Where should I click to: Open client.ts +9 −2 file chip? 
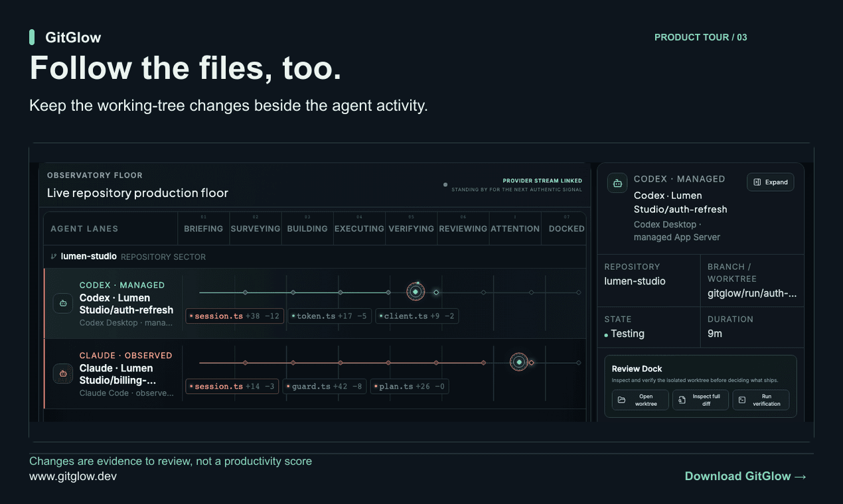pos(417,316)
